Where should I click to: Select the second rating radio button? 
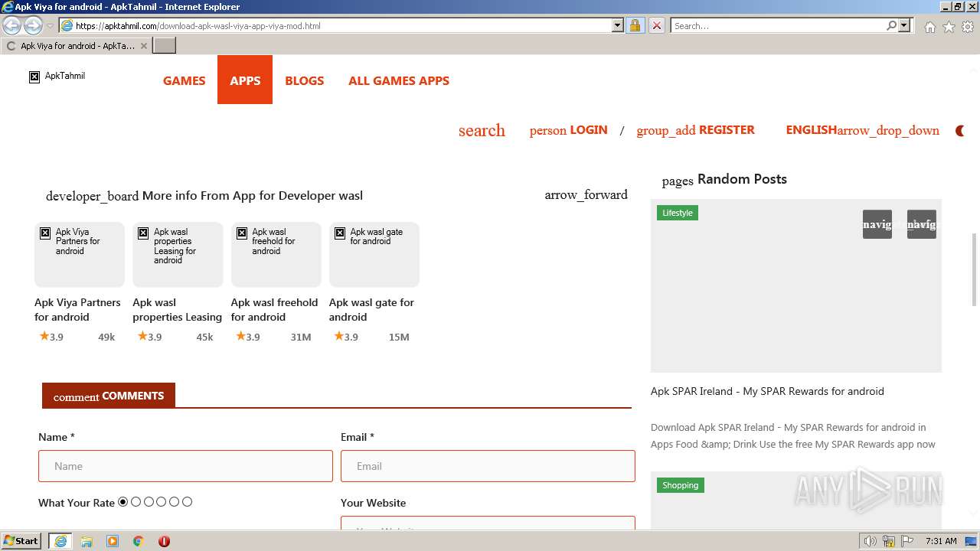(x=136, y=502)
